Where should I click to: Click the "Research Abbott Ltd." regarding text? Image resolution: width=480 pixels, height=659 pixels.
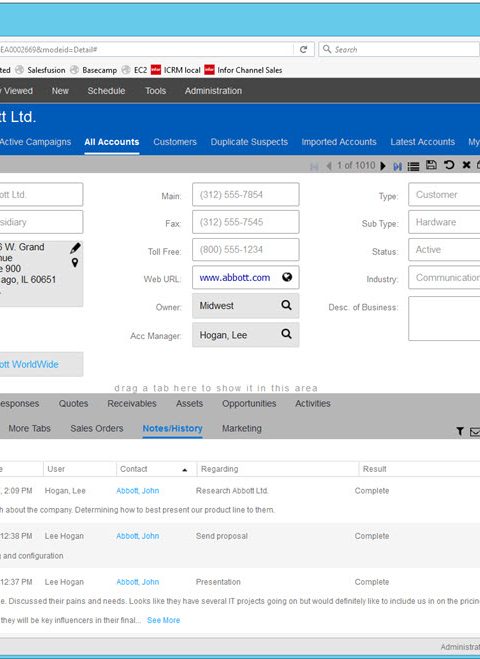click(x=232, y=490)
